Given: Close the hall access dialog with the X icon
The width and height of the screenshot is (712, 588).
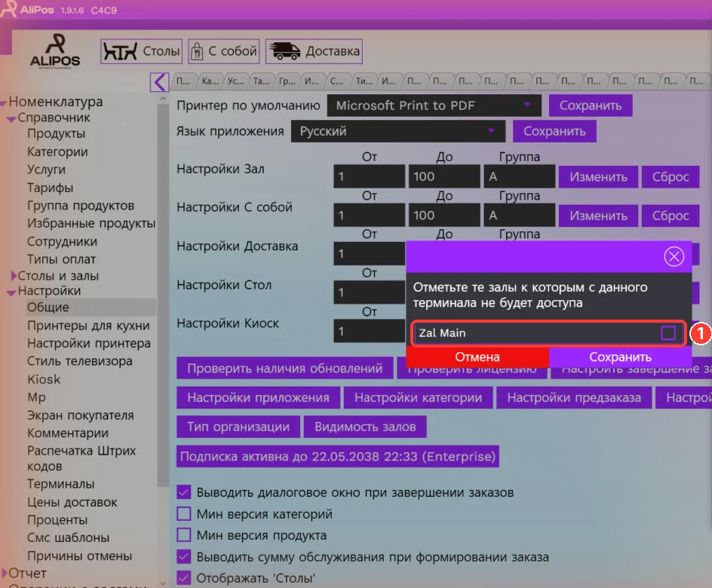Looking at the screenshot, I should (674, 256).
